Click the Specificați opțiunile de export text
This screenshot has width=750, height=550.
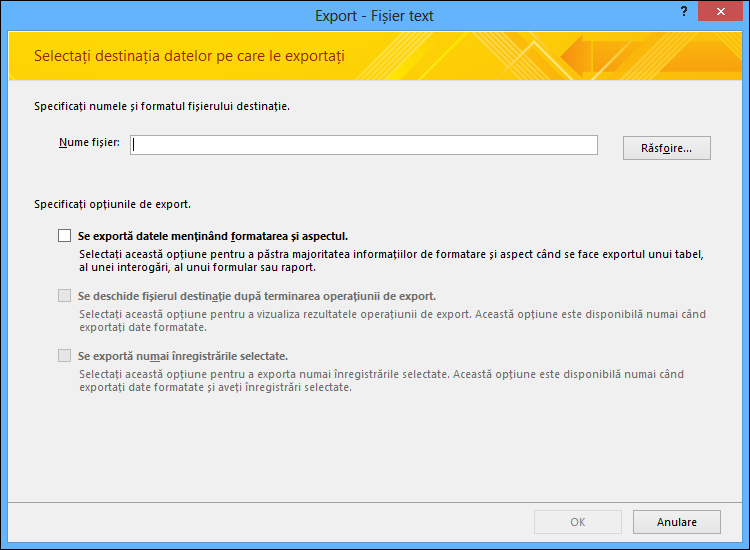112,204
